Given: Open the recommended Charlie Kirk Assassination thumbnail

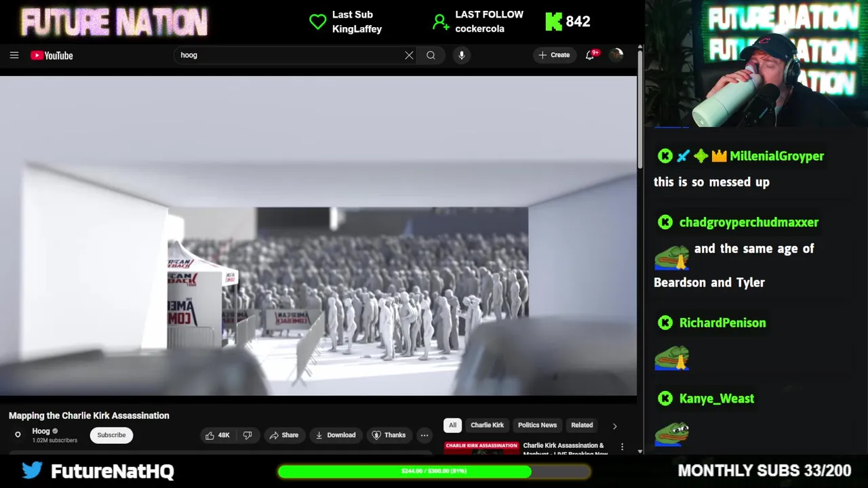Looking at the screenshot, I should click(481, 447).
